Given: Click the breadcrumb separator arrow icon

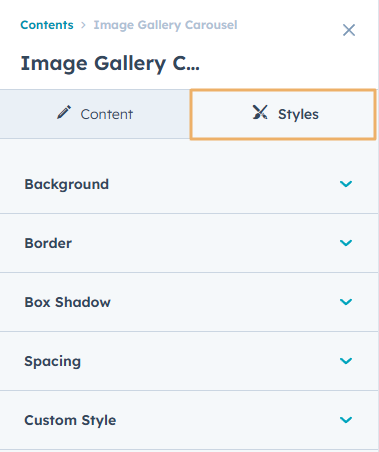Looking at the screenshot, I should 83,25.
